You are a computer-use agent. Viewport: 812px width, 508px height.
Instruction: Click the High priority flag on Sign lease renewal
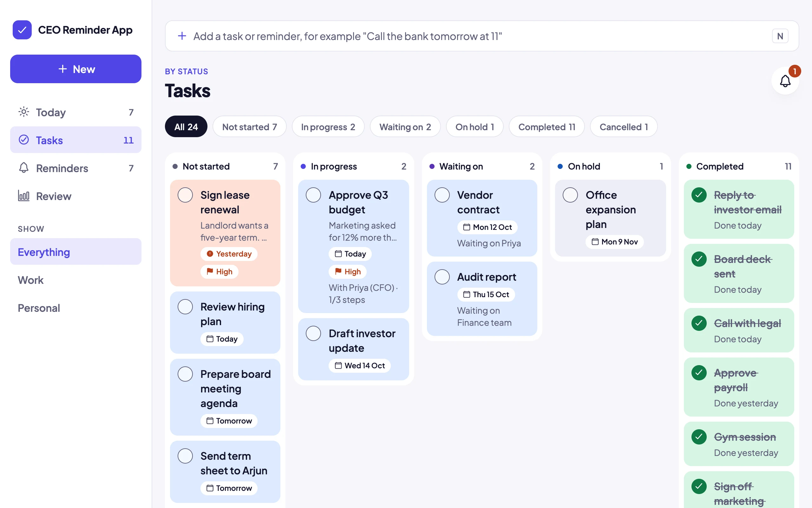pyautogui.click(x=219, y=271)
